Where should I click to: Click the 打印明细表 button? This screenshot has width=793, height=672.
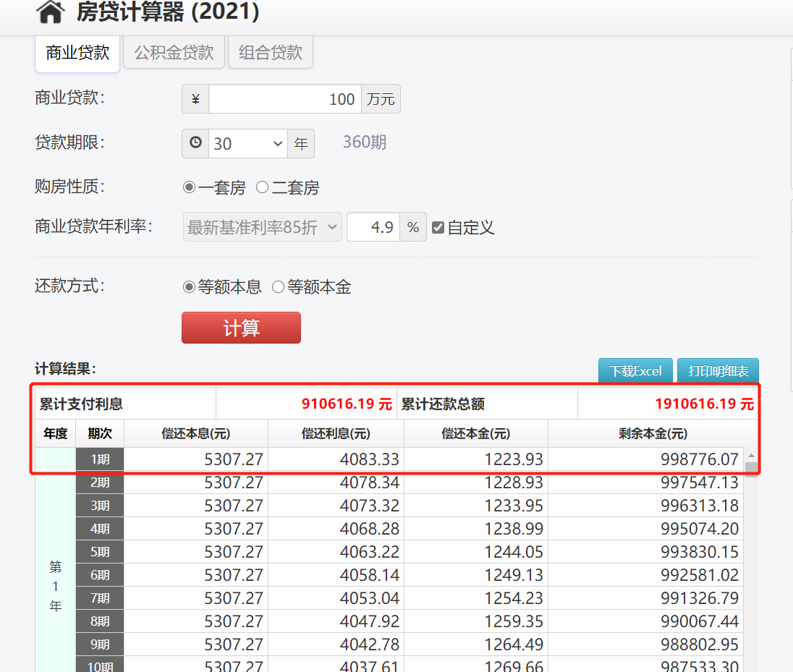718,370
